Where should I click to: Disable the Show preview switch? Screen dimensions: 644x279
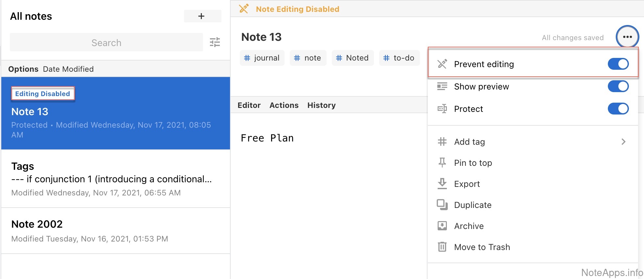pos(618,86)
